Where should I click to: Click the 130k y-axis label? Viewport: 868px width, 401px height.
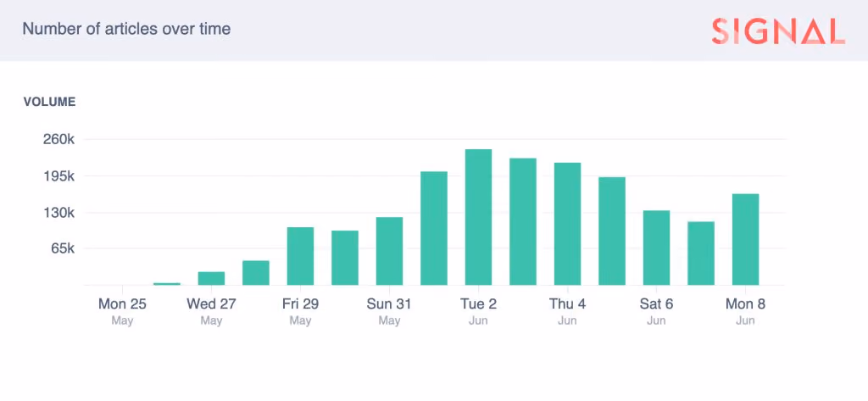(58, 212)
